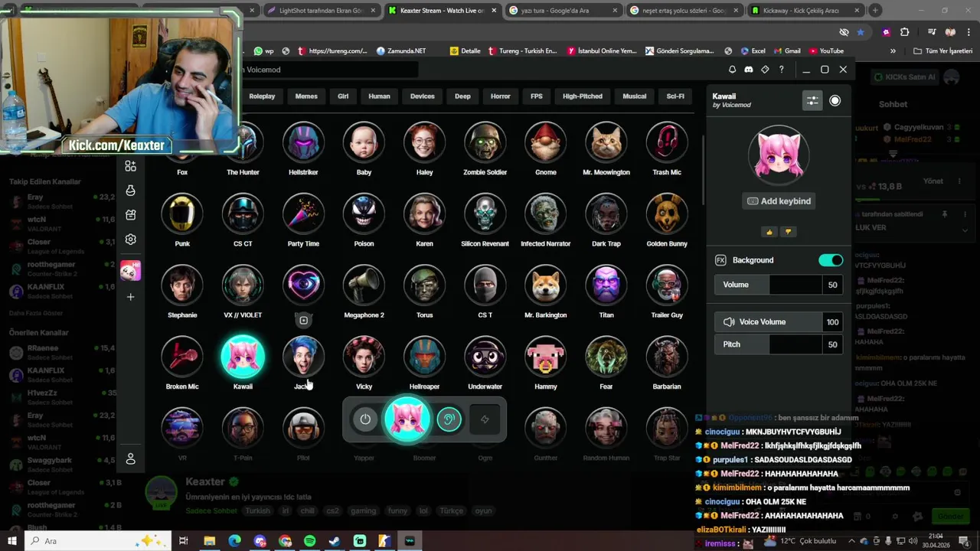This screenshot has width=980, height=551.
Task: Toggle hear myself ear button
Action: (x=449, y=419)
